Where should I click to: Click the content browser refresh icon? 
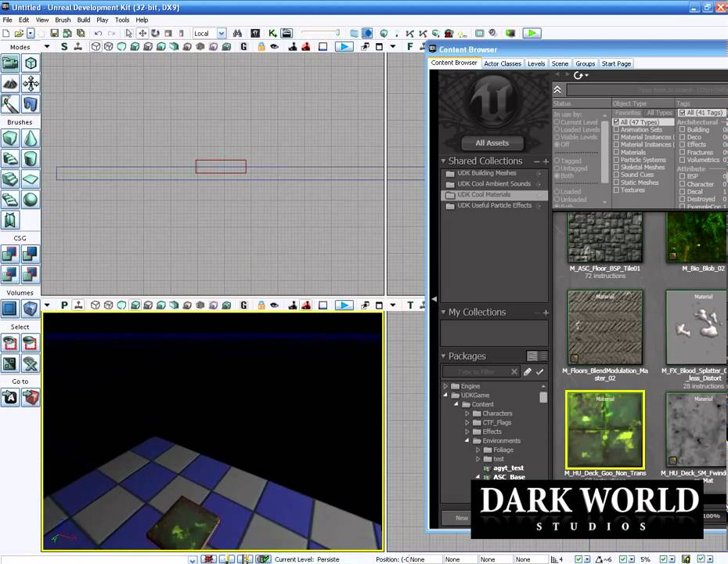coord(578,75)
